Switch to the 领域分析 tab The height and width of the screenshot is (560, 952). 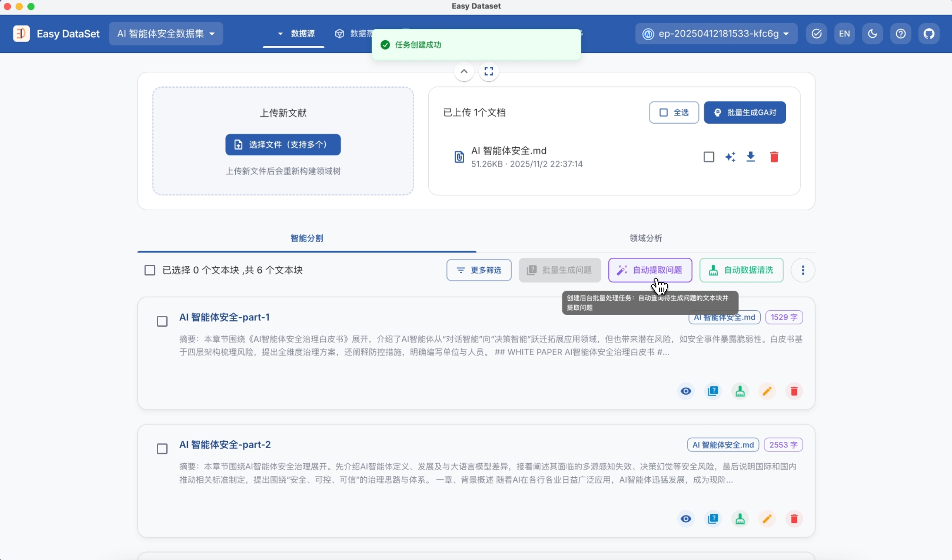pos(646,238)
